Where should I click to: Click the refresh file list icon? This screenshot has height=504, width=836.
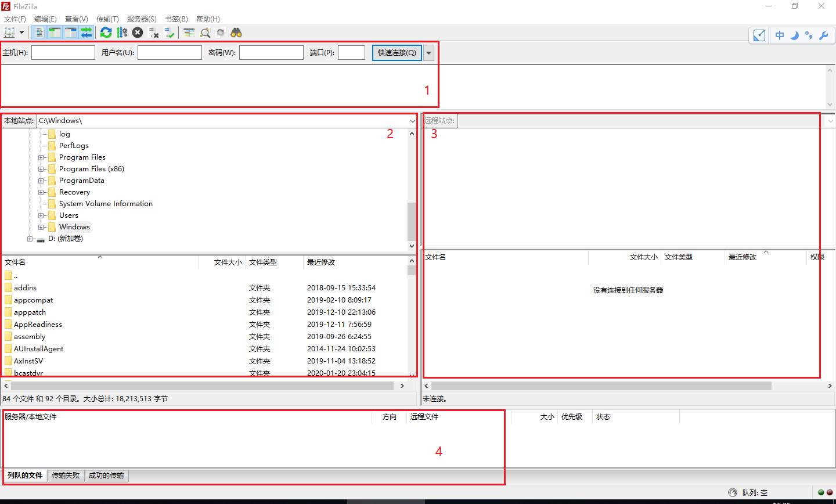(106, 33)
